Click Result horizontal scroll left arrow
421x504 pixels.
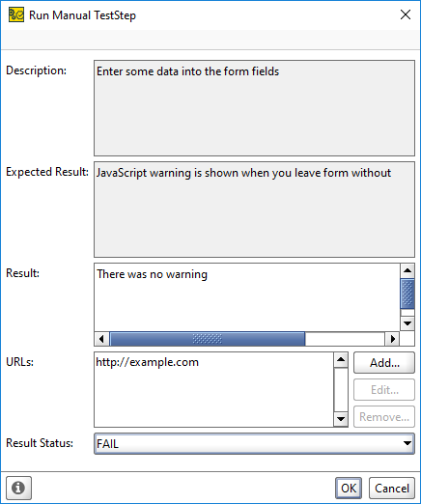101,339
